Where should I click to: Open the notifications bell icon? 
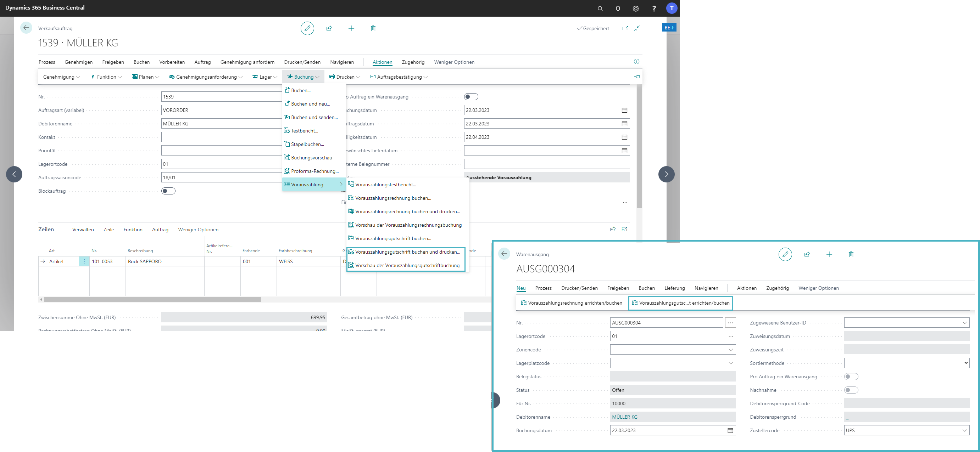point(618,8)
